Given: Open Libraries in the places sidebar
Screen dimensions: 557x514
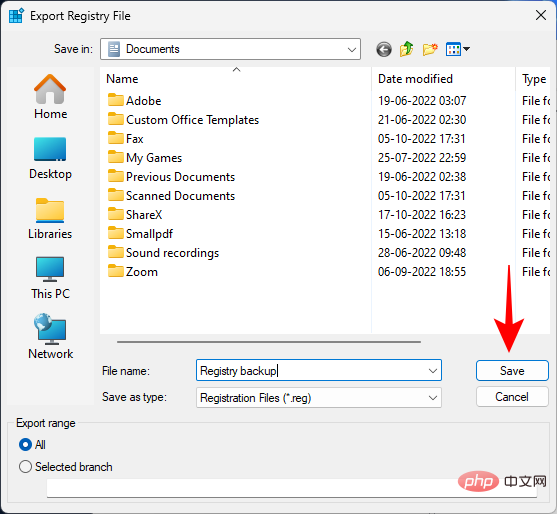Looking at the screenshot, I should 50,218.
